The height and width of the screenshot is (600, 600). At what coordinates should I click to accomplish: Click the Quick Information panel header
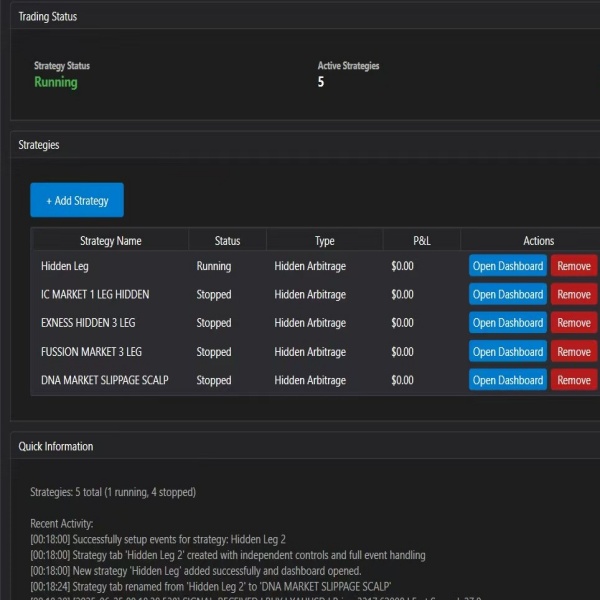pyautogui.click(x=56, y=447)
